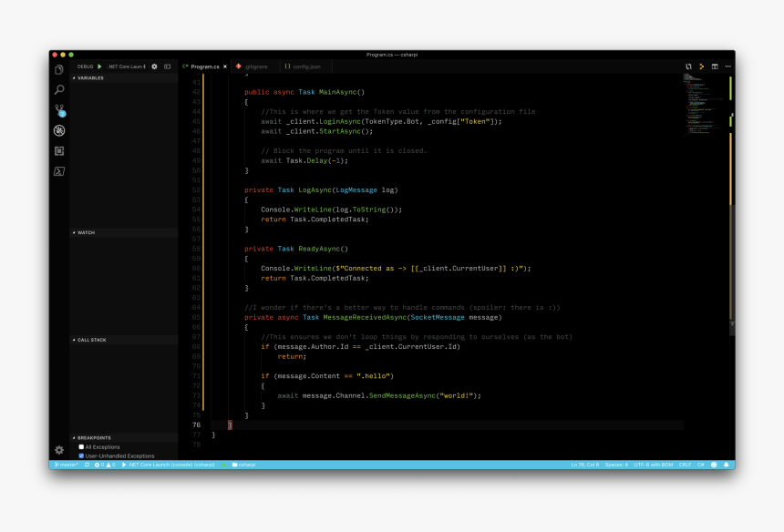This screenshot has width=784, height=532.
Task: Click the Open Changes compare icon
Action: tap(688, 66)
